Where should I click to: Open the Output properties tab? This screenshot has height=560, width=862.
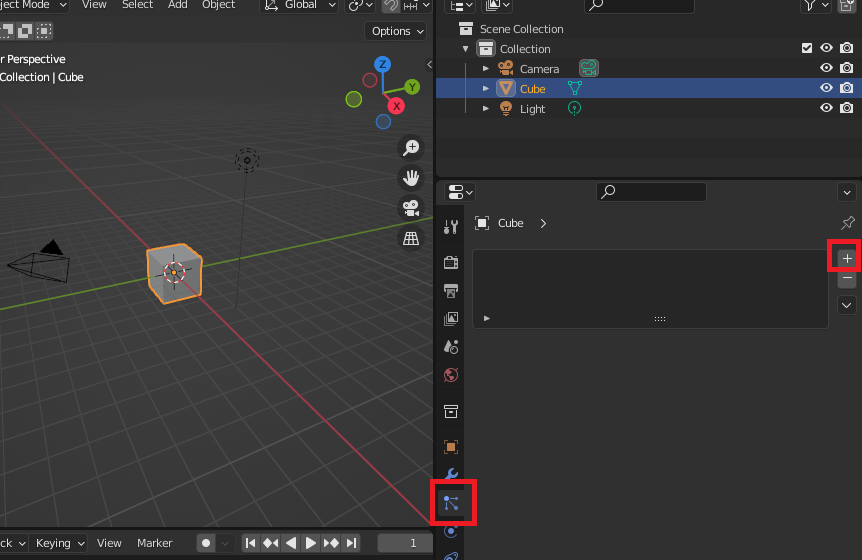click(451, 291)
